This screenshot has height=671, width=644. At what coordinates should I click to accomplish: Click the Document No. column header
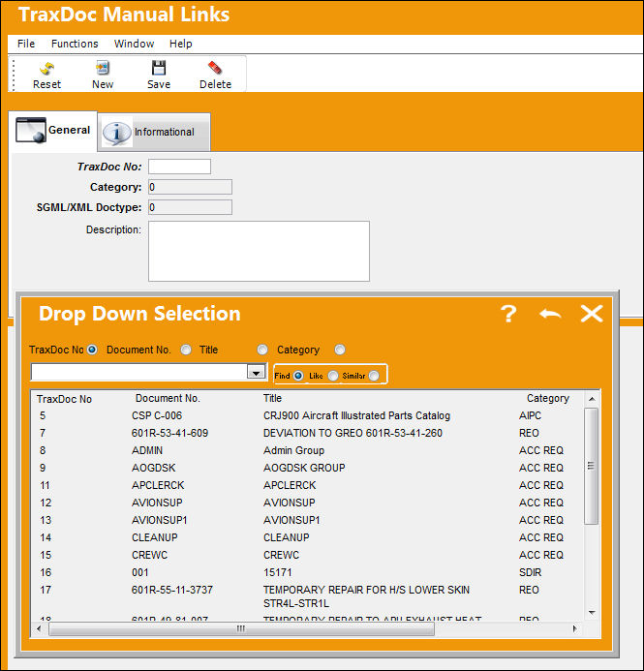point(168,398)
